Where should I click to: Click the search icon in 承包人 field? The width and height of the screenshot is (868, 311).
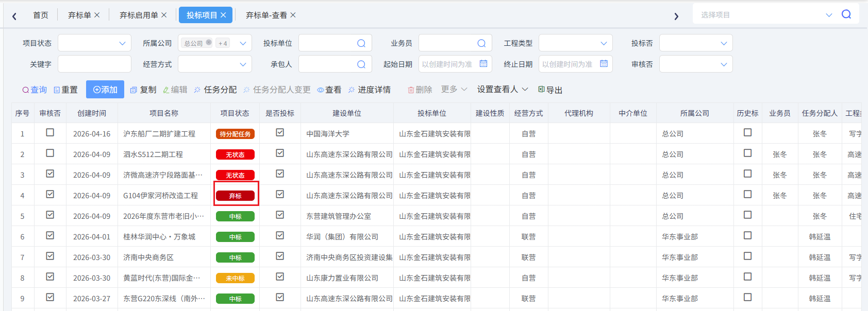pos(361,64)
